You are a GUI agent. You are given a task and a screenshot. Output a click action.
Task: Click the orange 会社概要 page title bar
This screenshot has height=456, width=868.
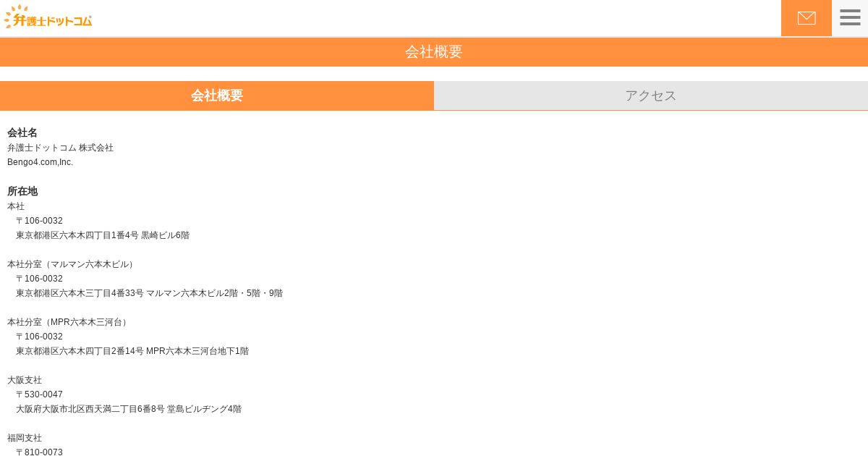(434, 52)
